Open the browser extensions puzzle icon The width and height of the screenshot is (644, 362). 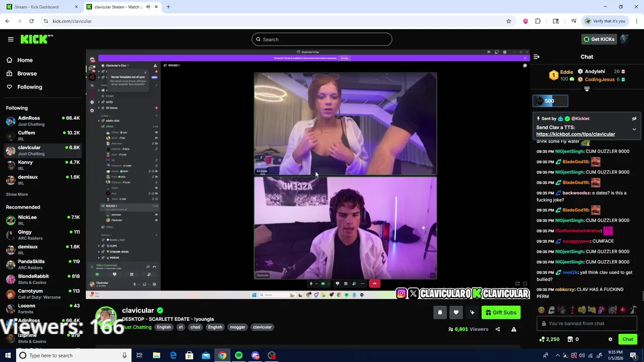point(538,21)
